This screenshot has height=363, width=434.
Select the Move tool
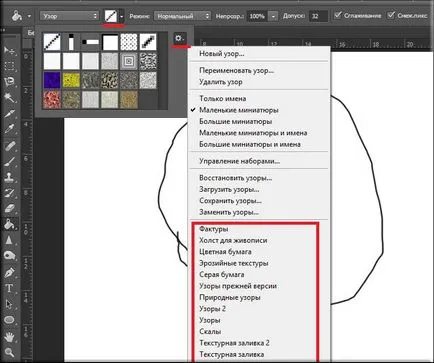pos(9,50)
